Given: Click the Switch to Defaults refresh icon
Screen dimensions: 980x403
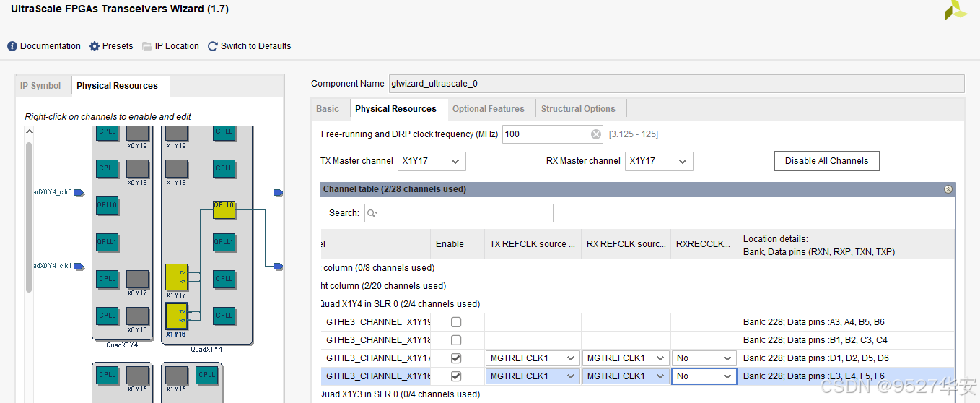Looking at the screenshot, I should pyautogui.click(x=213, y=46).
